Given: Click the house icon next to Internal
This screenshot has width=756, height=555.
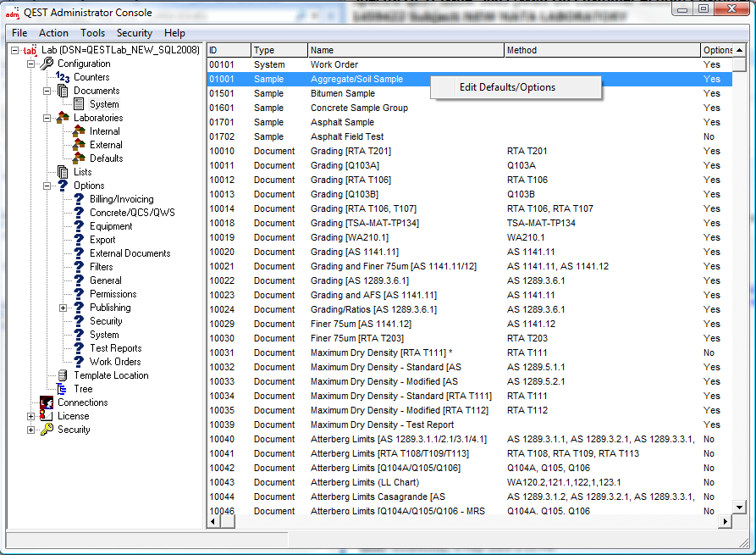Looking at the screenshot, I should (x=79, y=131).
